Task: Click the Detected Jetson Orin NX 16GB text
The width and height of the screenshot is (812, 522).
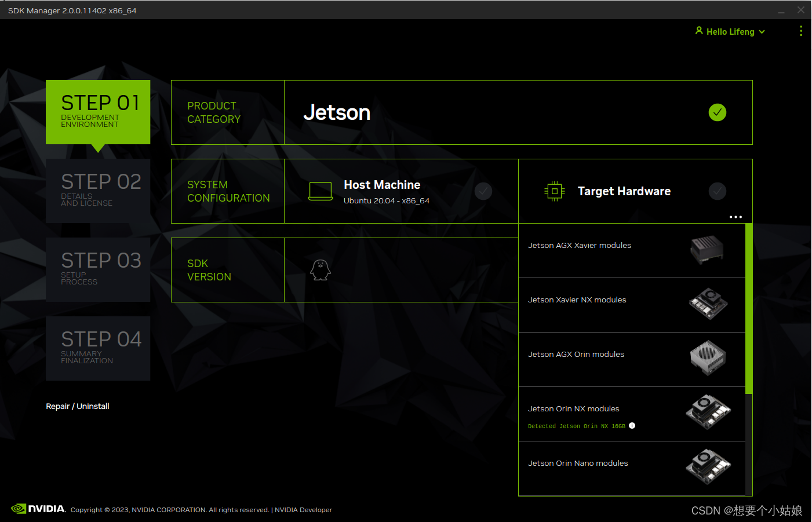Action: pyautogui.click(x=577, y=426)
